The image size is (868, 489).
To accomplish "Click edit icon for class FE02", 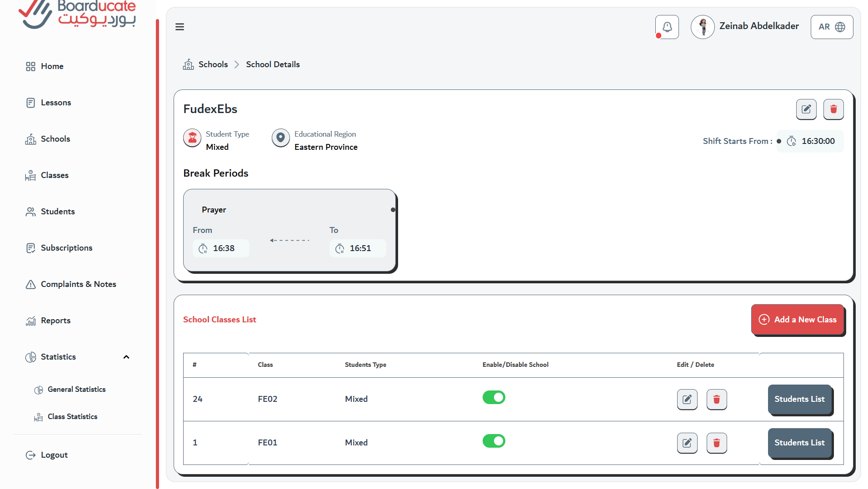I will (687, 400).
